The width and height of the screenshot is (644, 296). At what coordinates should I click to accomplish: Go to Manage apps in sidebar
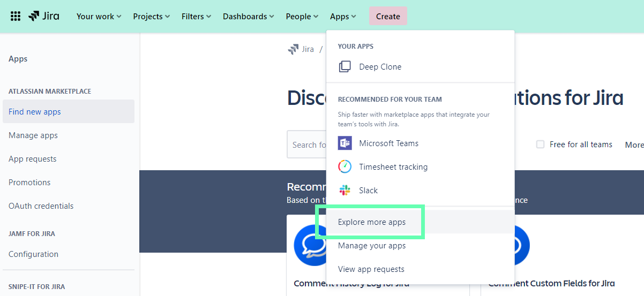click(33, 135)
